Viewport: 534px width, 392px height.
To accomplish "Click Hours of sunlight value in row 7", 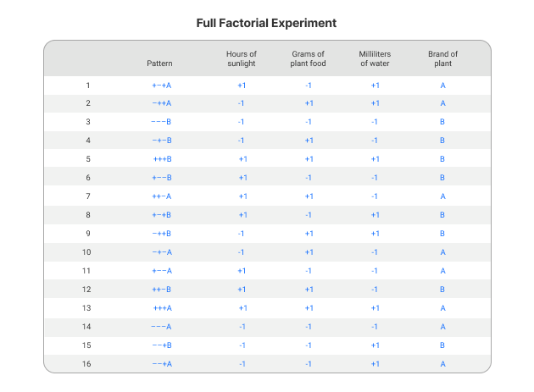I will (242, 196).
